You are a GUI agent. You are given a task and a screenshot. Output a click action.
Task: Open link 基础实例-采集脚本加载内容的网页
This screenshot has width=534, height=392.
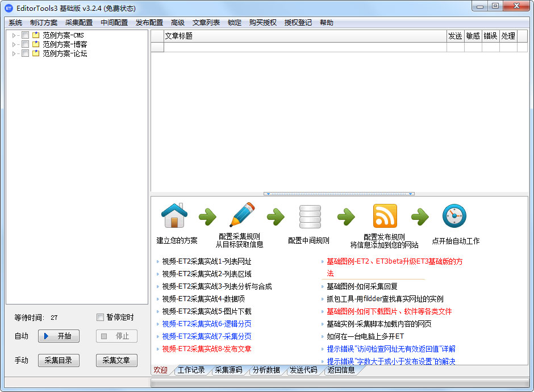pos(379,324)
